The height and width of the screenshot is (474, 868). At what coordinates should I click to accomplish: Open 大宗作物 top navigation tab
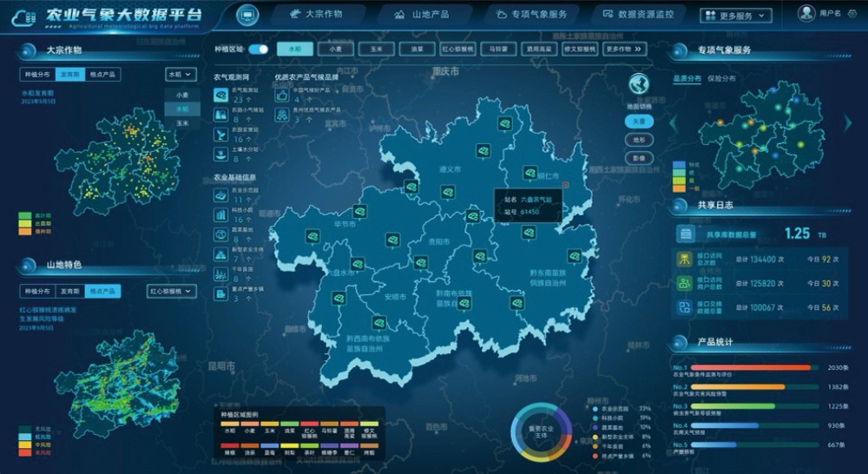(318, 14)
